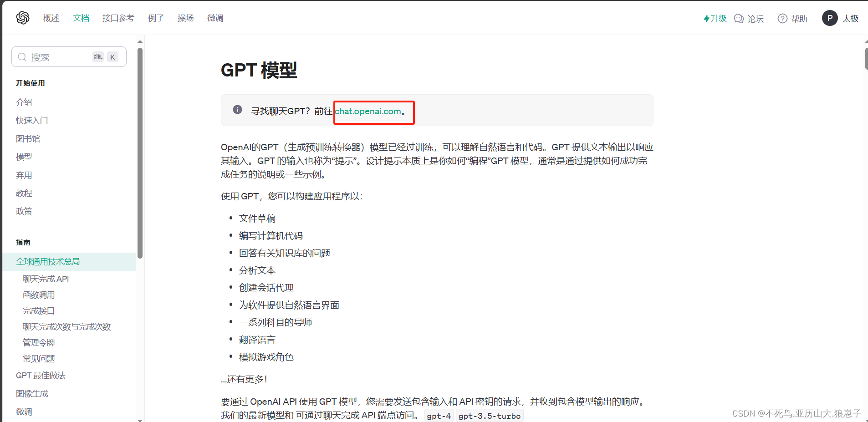Click the 分析文本 bullet item

257,270
